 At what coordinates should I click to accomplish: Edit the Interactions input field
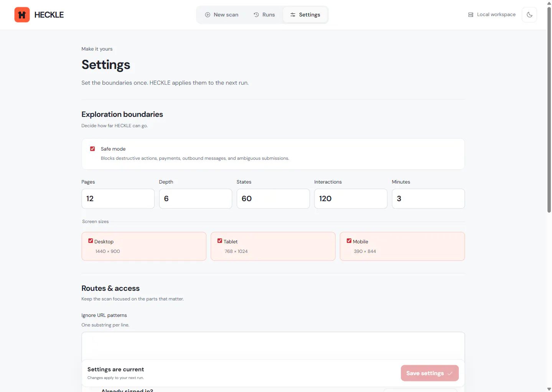(x=351, y=198)
